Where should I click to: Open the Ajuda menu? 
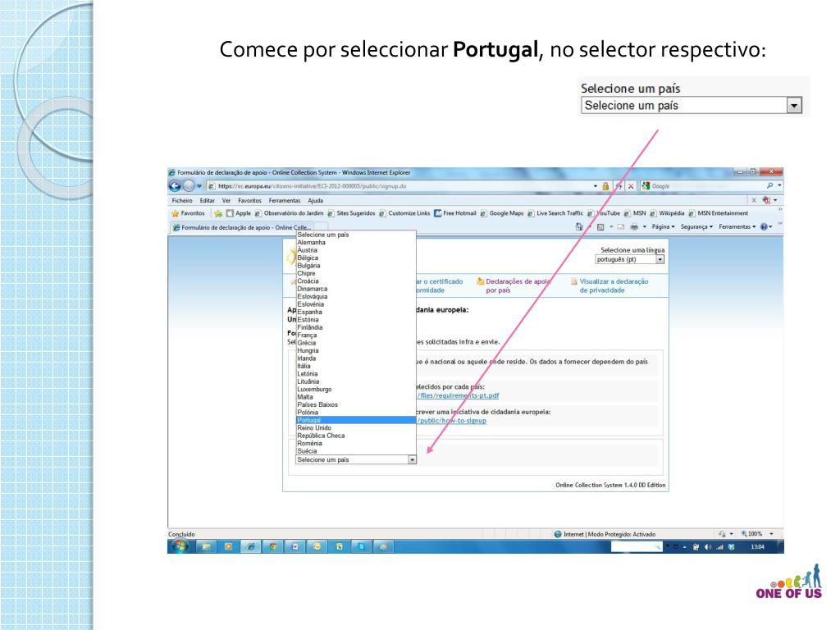click(316, 200)
